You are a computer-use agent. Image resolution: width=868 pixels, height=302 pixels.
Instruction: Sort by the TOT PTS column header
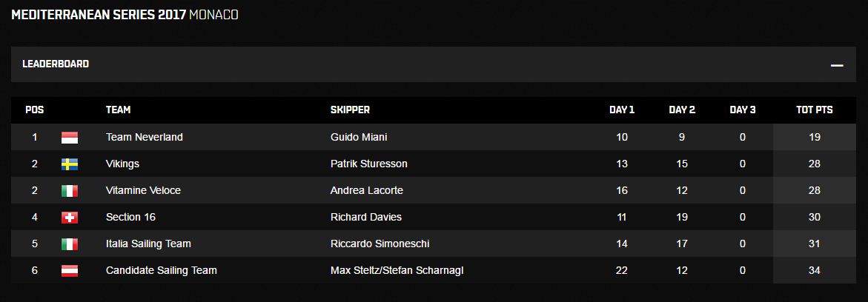point(814,110)
